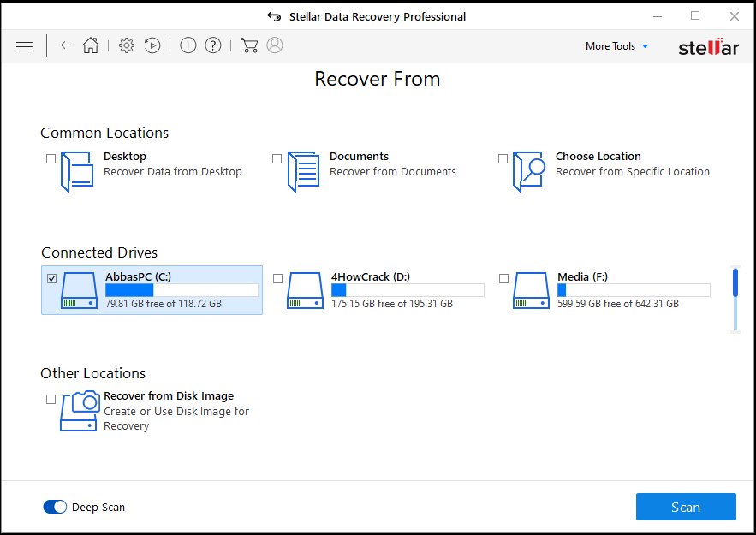Click '79.81 GB free of 118.72 GB'
This screenshot has height=535, width=756.
click(164, 304)
